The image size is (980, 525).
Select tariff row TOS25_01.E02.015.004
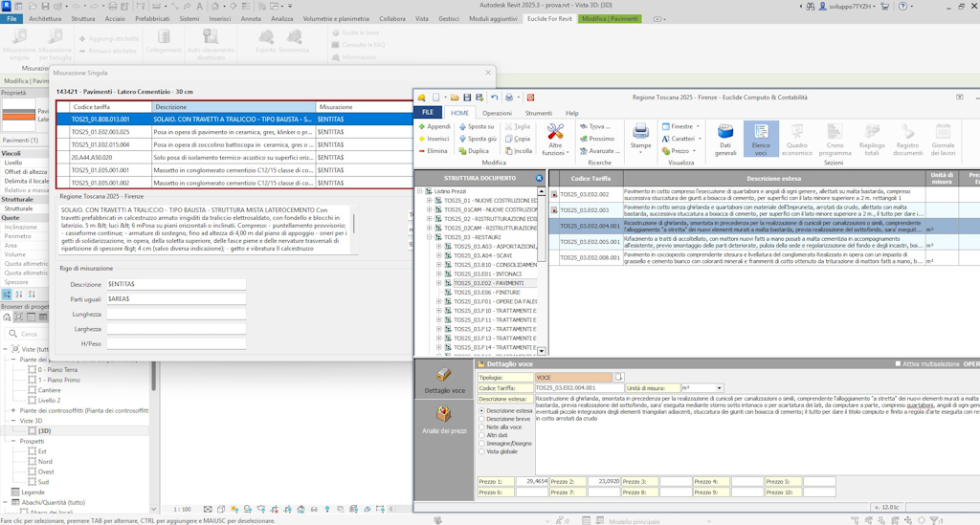click(100, 144)
